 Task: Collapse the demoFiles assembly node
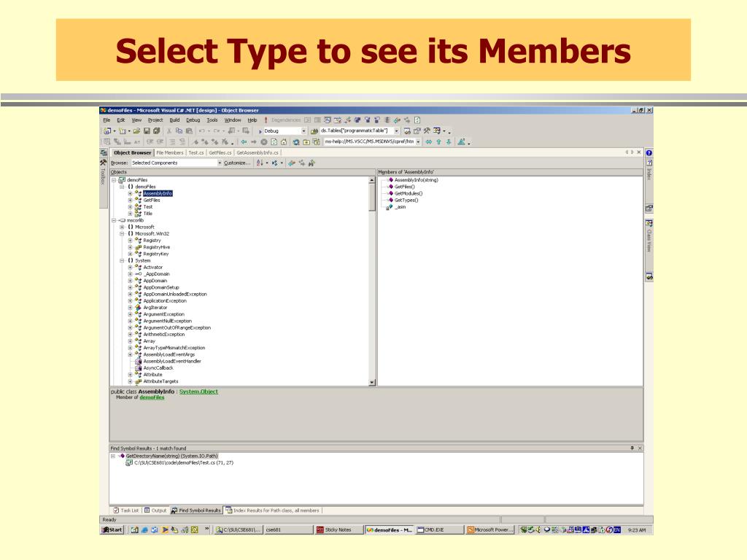click(x=114, y=181)
